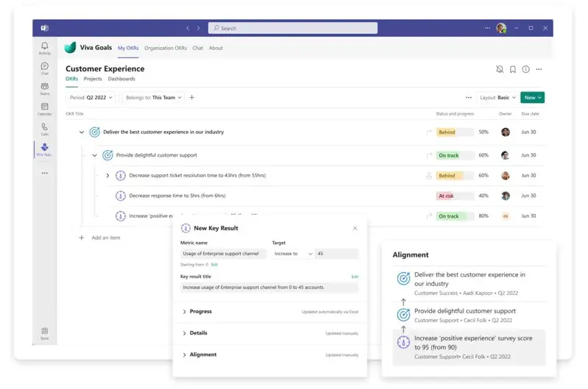Click alignment icon on Deliver best row
The width and height of the screenshot is (588, 389).
tap(429, 132)
